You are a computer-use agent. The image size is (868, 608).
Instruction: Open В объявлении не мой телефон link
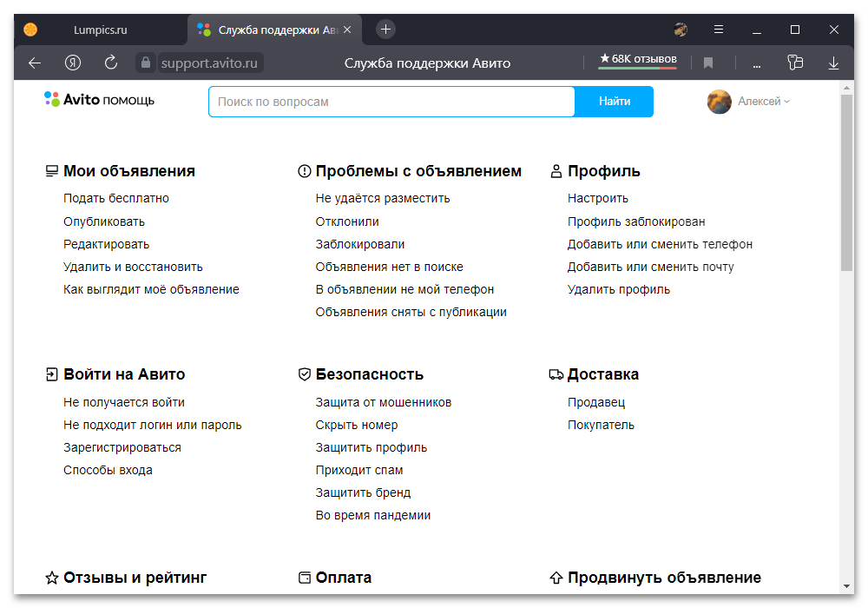(404, 289)
